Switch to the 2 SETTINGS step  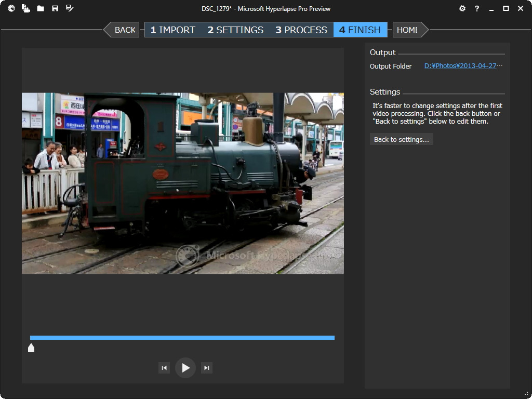(x=235, y=30)
